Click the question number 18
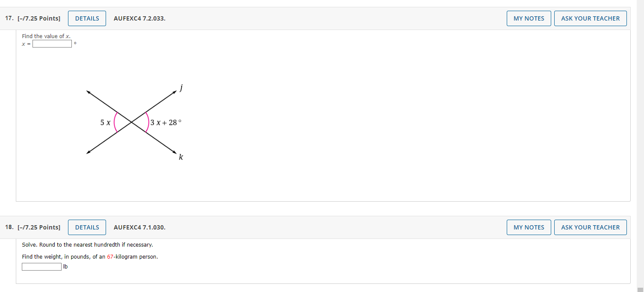The width and height of the screenshot is (644, 292). (8, 227)
